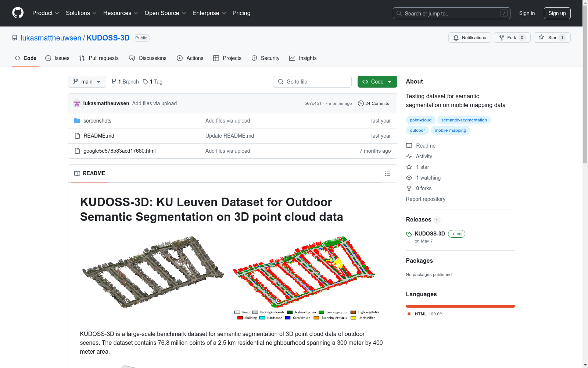Open the Pull requests tab

[x=99, y=58]
